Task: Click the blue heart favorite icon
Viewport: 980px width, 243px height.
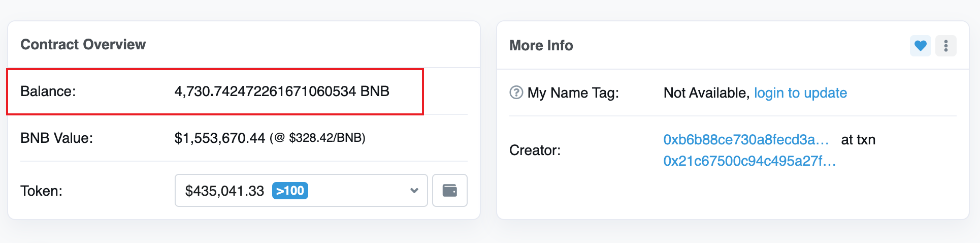Action: [920, 46]
